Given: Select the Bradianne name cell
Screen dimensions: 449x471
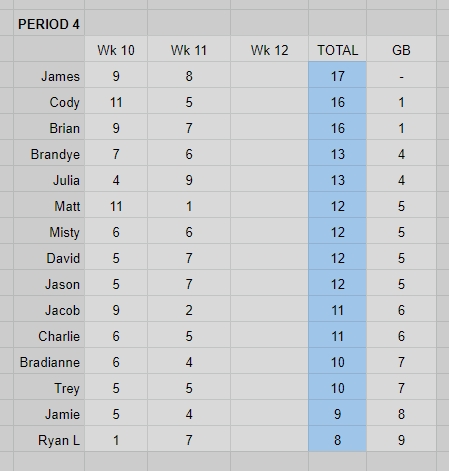Looking at the screenshot, I should pos(49,361).
